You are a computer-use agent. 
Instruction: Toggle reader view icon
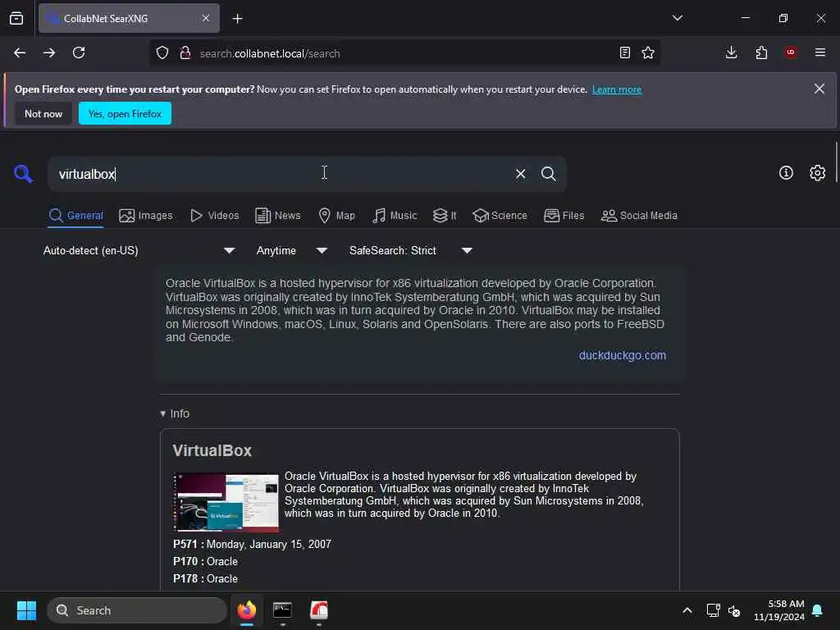(624, 53)
